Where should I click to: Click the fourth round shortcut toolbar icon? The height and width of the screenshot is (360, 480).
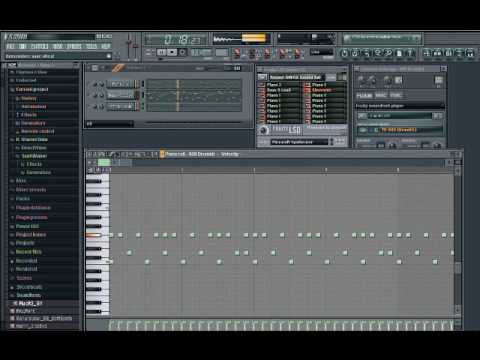377,53
